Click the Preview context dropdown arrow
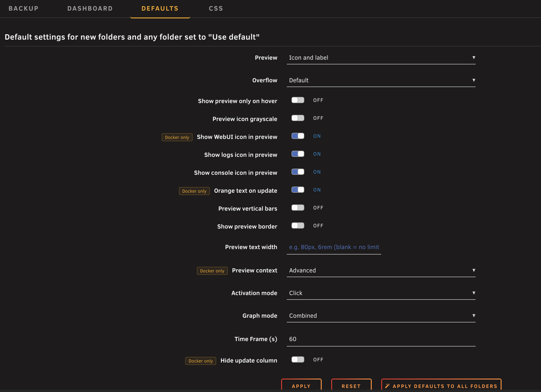 point(473,270)
